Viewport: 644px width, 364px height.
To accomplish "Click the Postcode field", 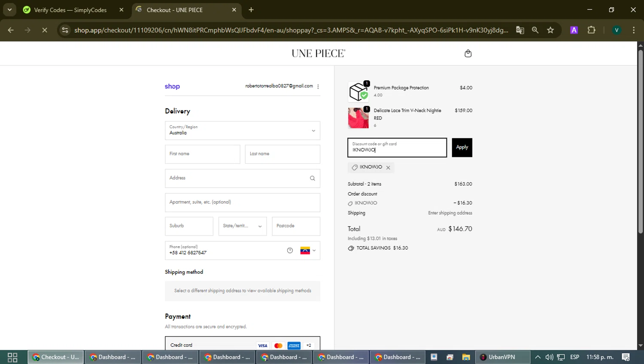I will [296, 226].
